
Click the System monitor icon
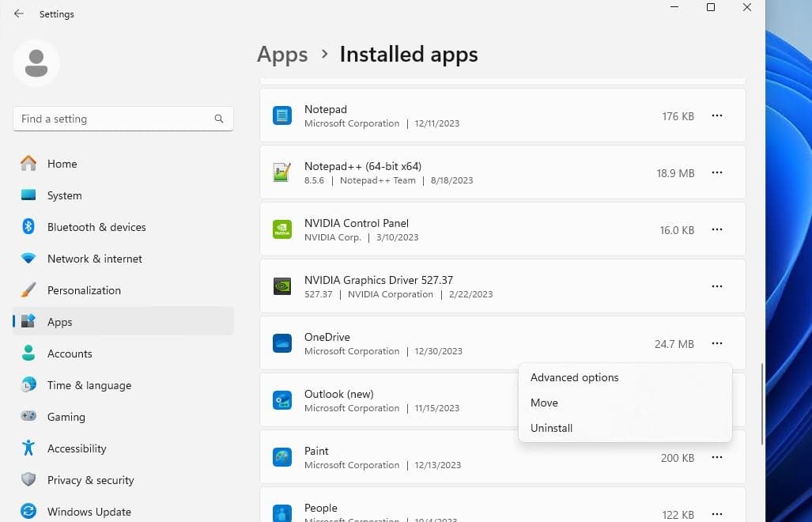28,195
